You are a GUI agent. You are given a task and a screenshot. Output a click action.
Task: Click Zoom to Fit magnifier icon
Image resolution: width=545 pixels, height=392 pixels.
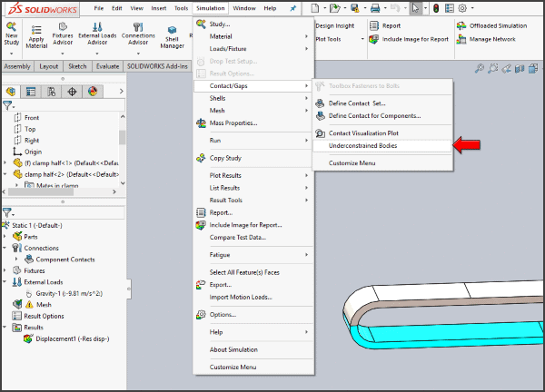click(480, 69)
